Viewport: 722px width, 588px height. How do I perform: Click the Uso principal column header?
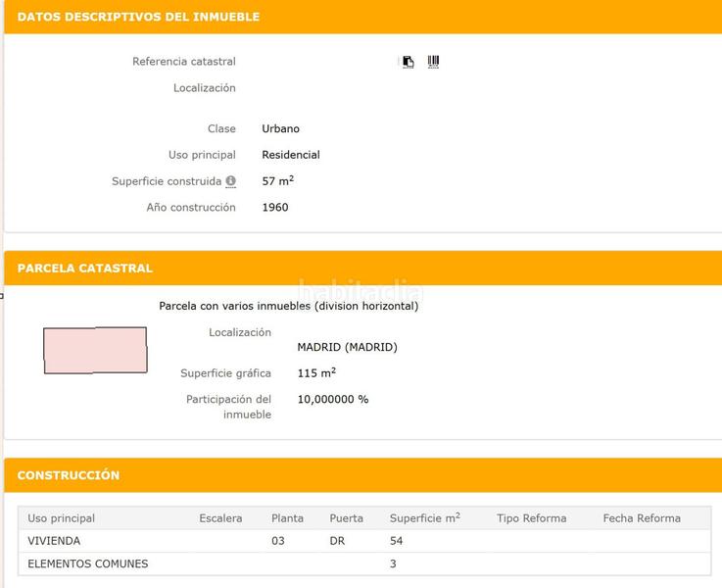click(62, 517)
